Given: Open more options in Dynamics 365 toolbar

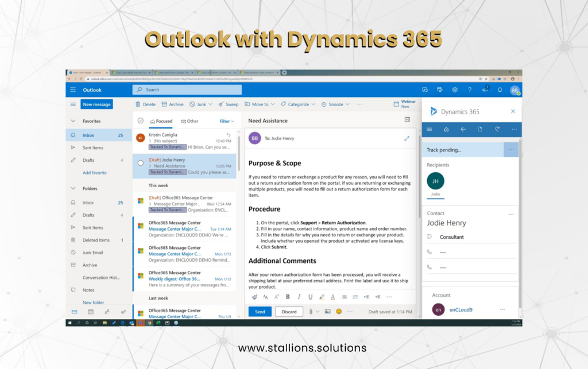Looking at the screenshot, I should click(514, 129).
